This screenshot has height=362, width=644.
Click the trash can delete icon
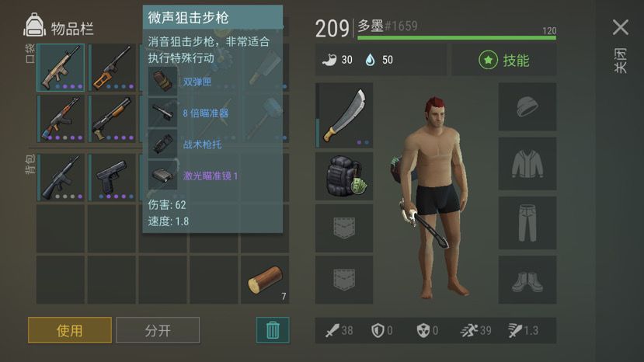click(x=273, y=330)
